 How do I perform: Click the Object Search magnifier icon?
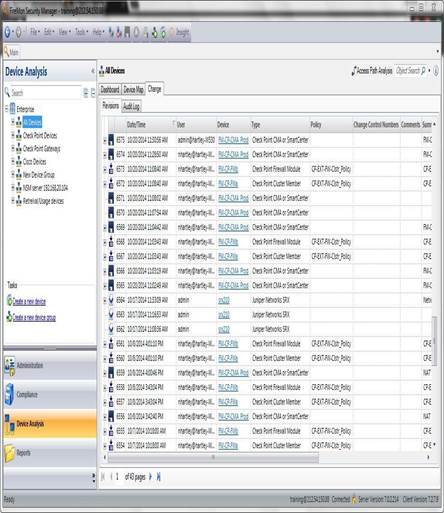click(423, 71)
